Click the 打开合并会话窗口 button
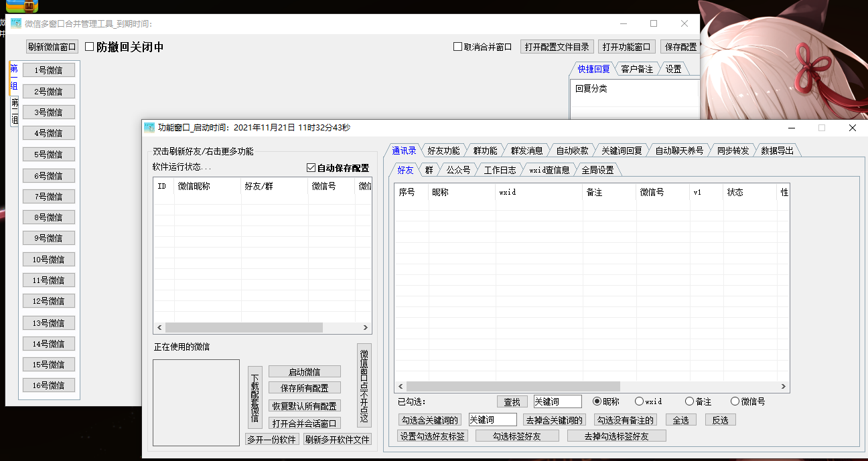The image size is (868, 461). (304, 423)
